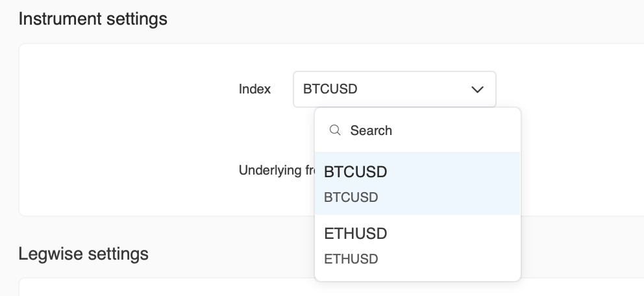Viewport: 644px width, 296px height.
Task: Focus the Search field in the dropdown
Action: click(428, 130)
